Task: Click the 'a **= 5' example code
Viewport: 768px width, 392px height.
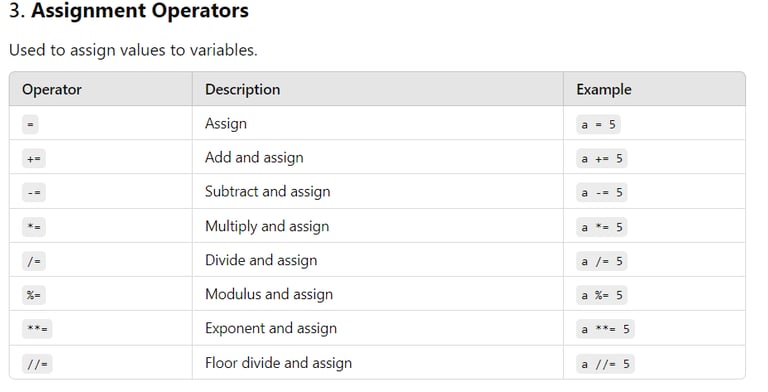Action: (x=605, y=329)
